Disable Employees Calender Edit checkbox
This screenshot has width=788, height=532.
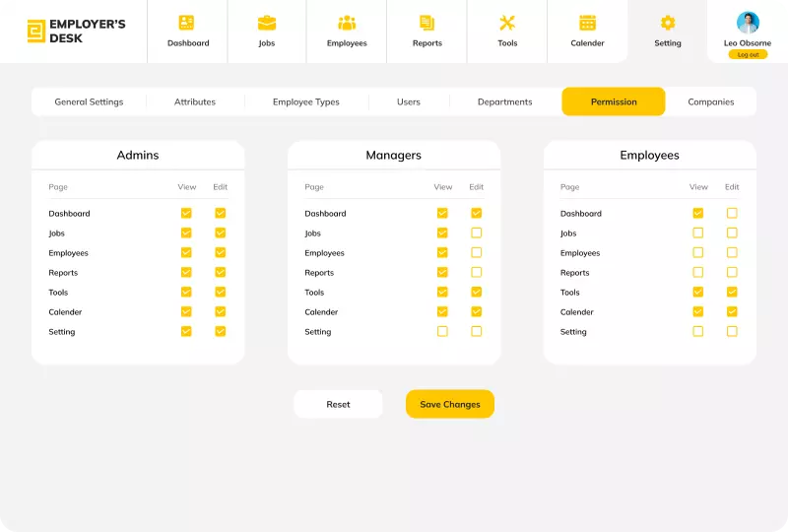click(x=732, y=312)
